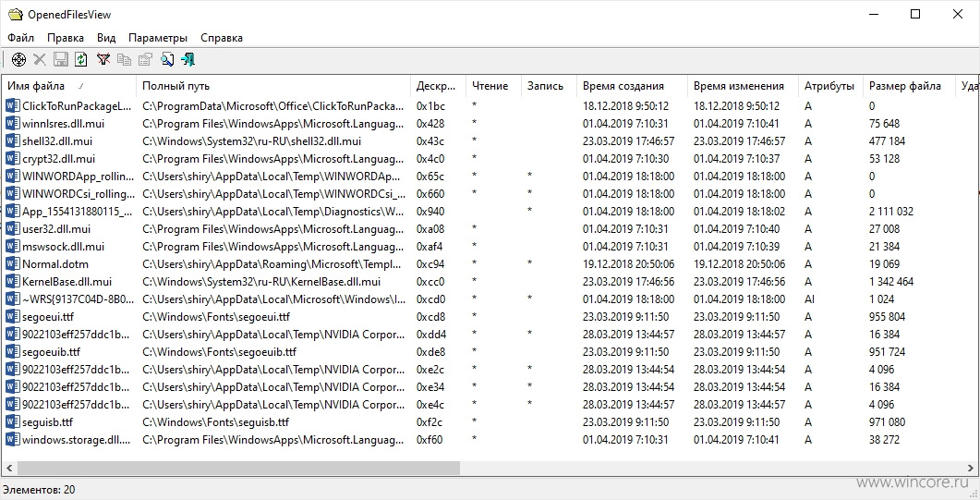Sort by the Время изменения column header
980x500 pixels.
tap(744, 86)
